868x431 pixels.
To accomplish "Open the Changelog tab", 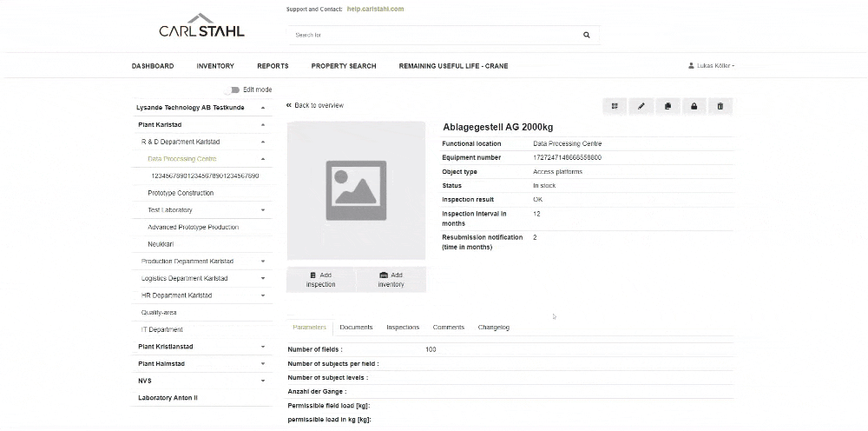I will coord(493,328).
